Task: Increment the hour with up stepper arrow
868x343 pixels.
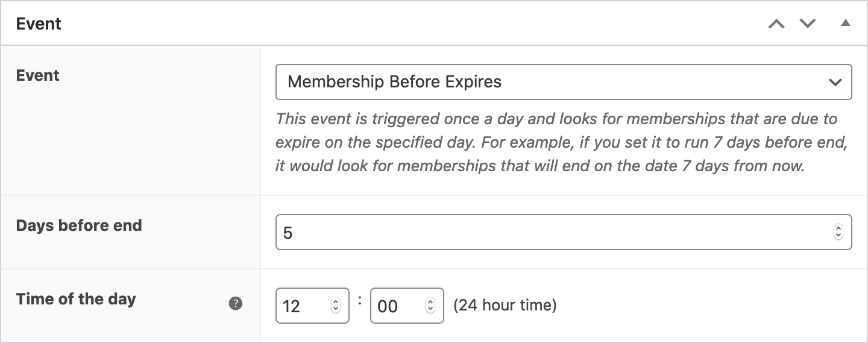Action: (336, 302)
